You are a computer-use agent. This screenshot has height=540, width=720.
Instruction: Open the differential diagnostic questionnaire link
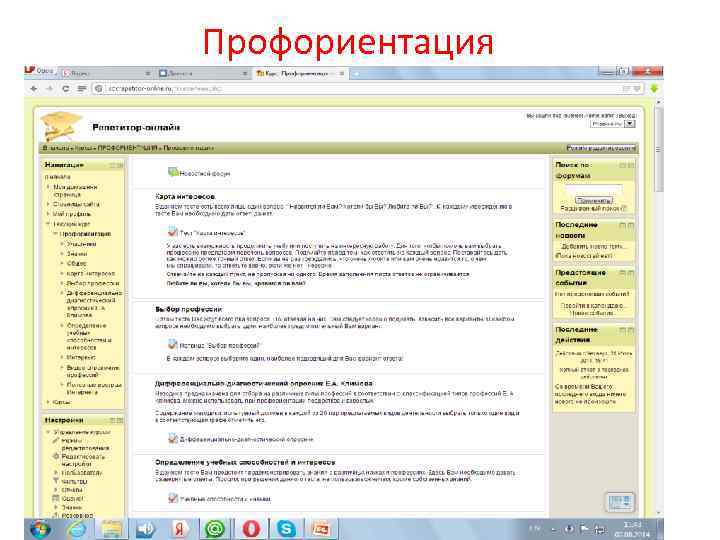coord(246,439)
